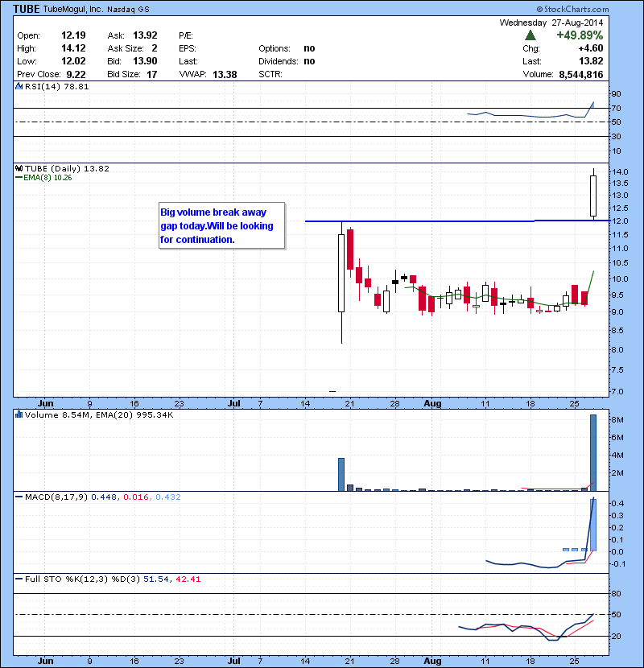Click the MACD(8,17,9) legend label

pos(56,497)
